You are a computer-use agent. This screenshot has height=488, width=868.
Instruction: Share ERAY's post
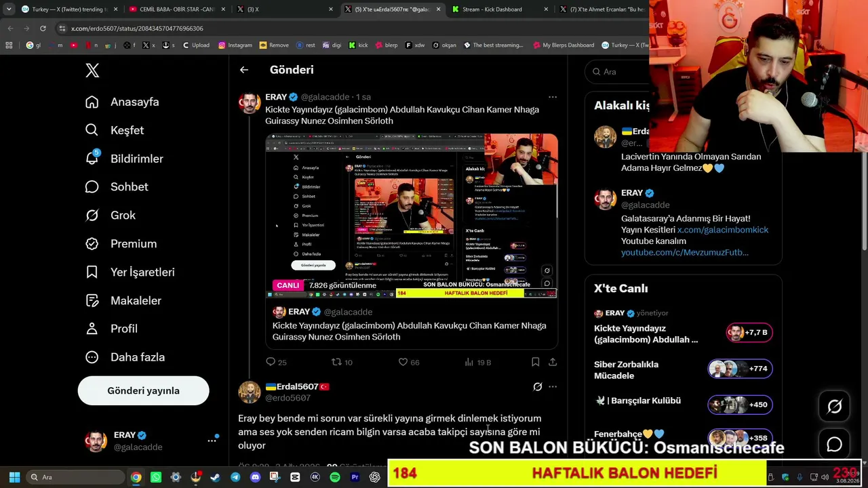(x=553, y=362)
